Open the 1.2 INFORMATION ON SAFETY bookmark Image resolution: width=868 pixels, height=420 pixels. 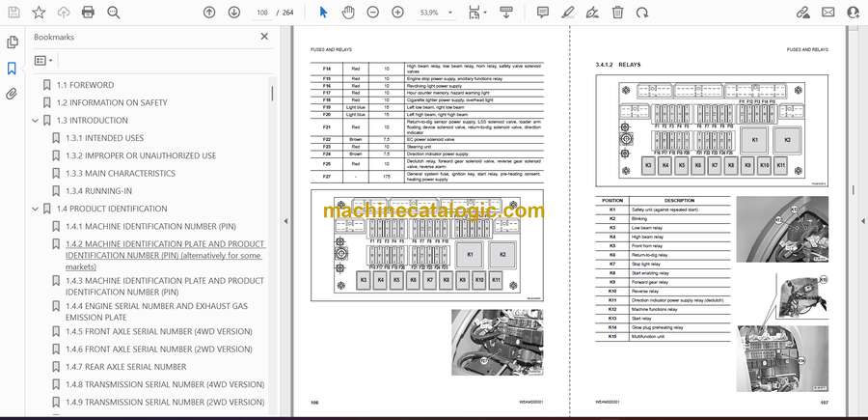pos(112,102)
